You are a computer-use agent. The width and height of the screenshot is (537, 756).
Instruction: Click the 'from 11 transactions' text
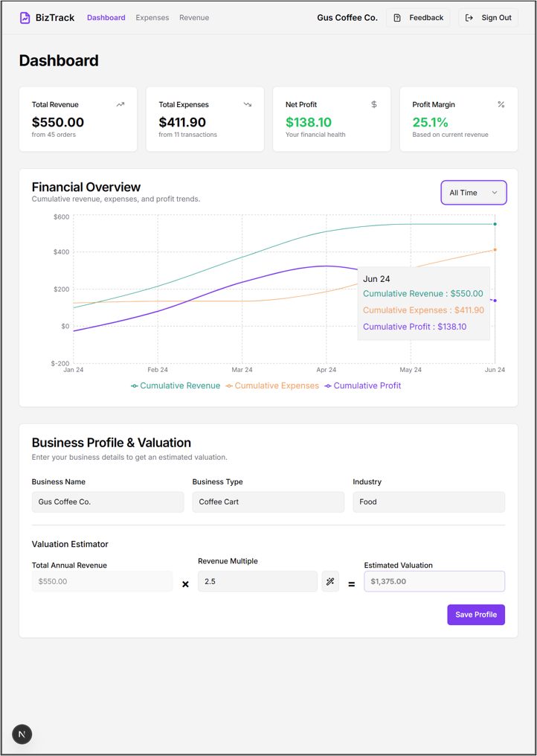coord(187,135)
